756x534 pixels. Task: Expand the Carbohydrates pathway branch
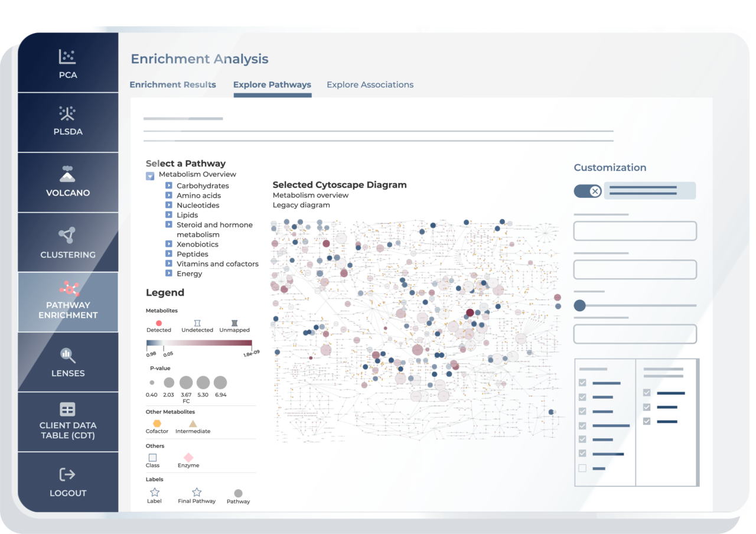click(x=168, y=185)
